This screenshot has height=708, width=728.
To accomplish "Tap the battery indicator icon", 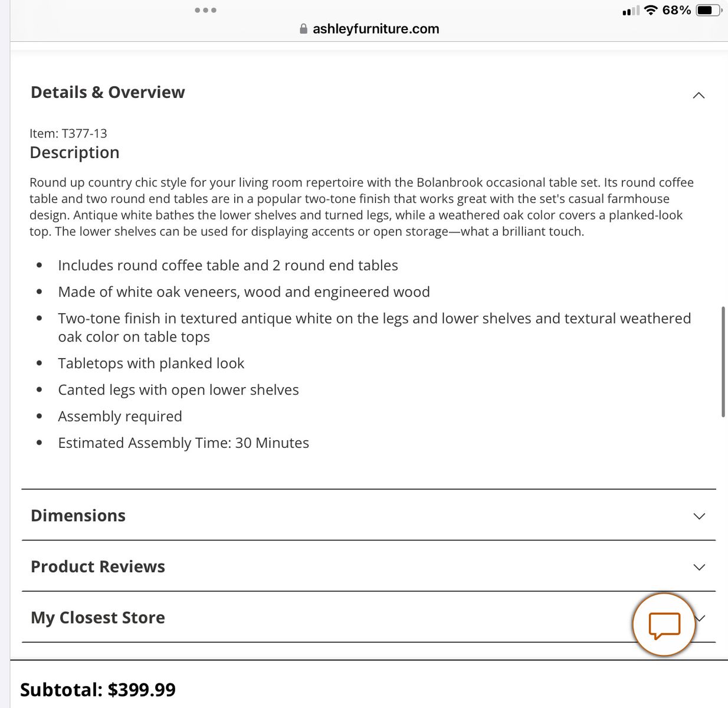I will click(709, 10).
